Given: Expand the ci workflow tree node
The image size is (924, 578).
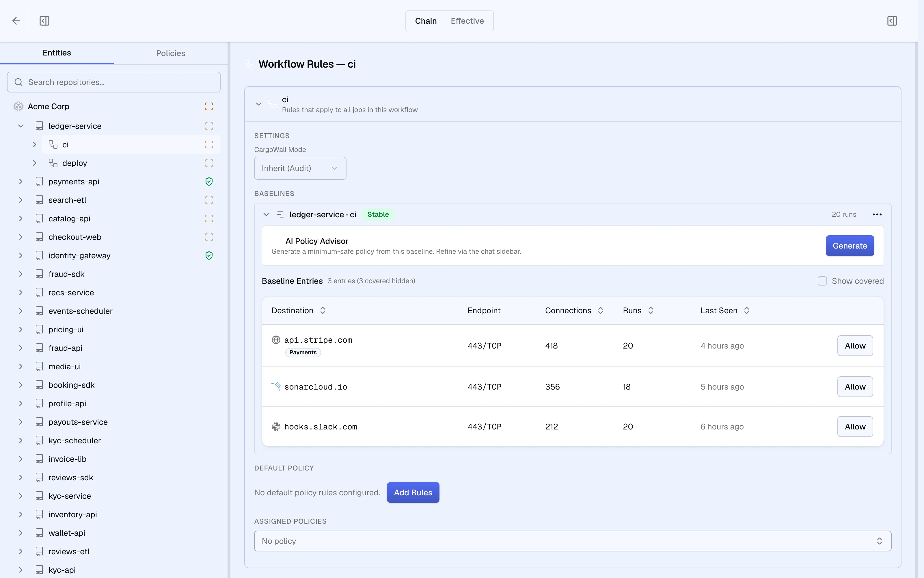Looking at the screenshot, I should (34, 144).
